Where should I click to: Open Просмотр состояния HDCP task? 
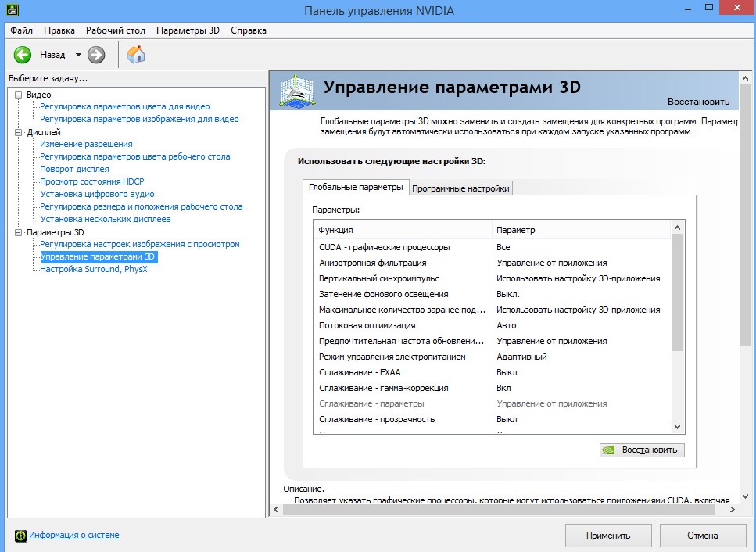(x=92, y=181)
